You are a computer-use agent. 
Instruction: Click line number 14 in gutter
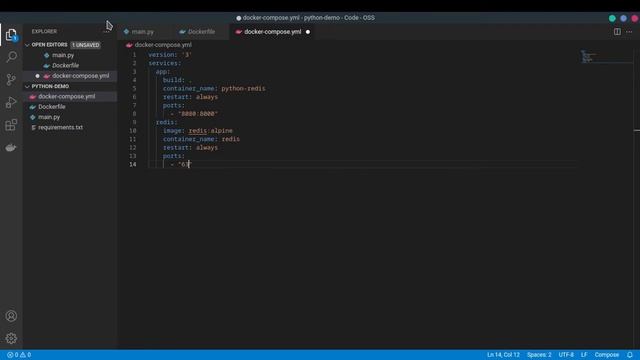coord(133,164)
